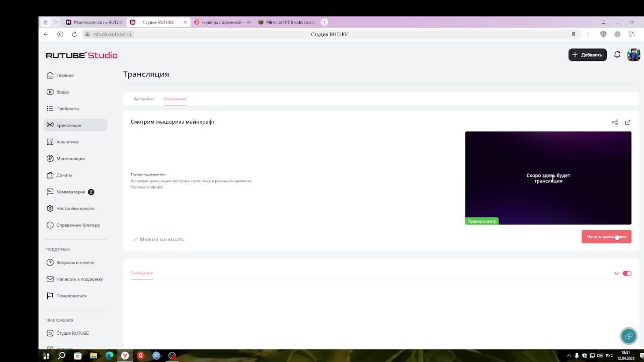
Task: Open Монетизация in the sidebar
Action: (75, 158)
